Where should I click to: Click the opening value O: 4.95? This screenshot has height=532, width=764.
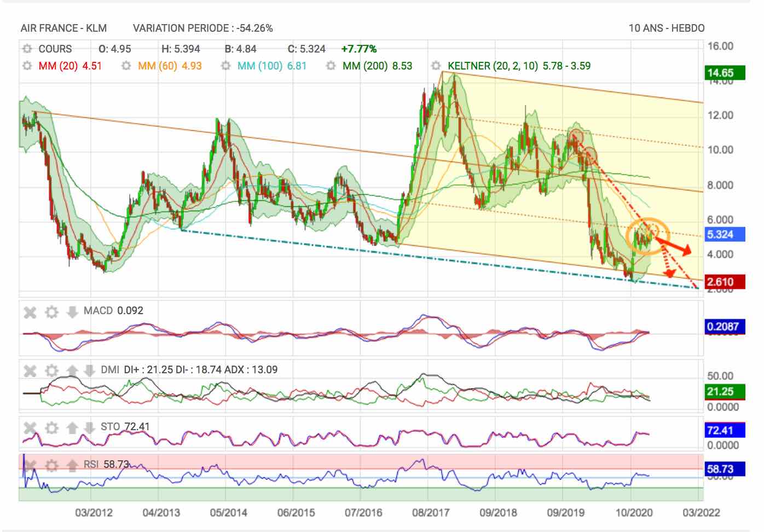[x=115, y=49]
